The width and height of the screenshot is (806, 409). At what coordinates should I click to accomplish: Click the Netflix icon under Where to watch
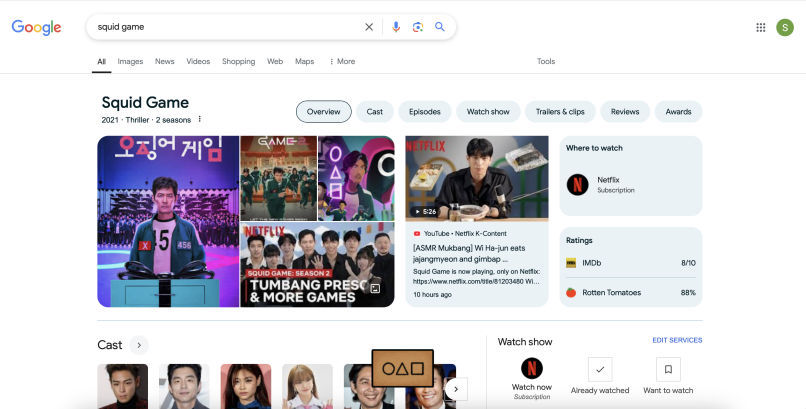[x=578, y=184]
